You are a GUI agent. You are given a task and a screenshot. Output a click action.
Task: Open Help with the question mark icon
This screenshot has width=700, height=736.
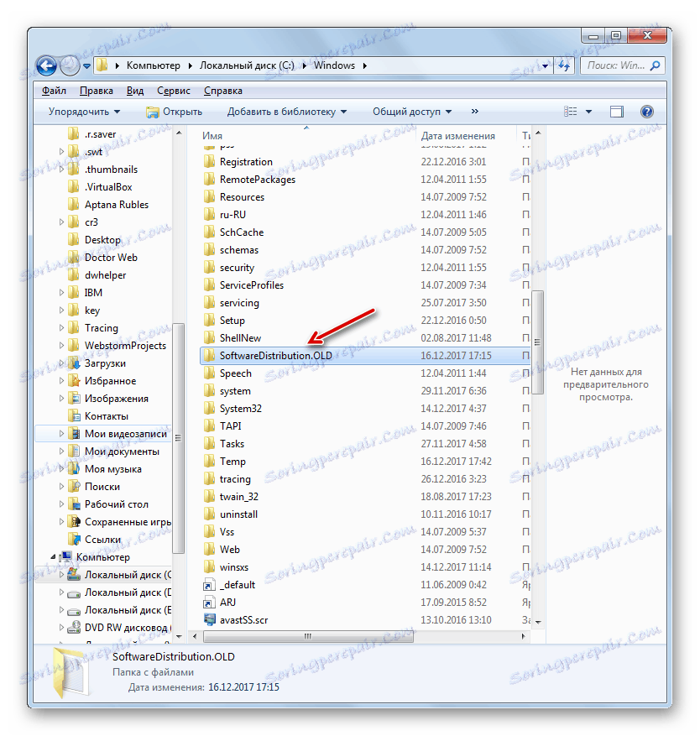[647, 112]
